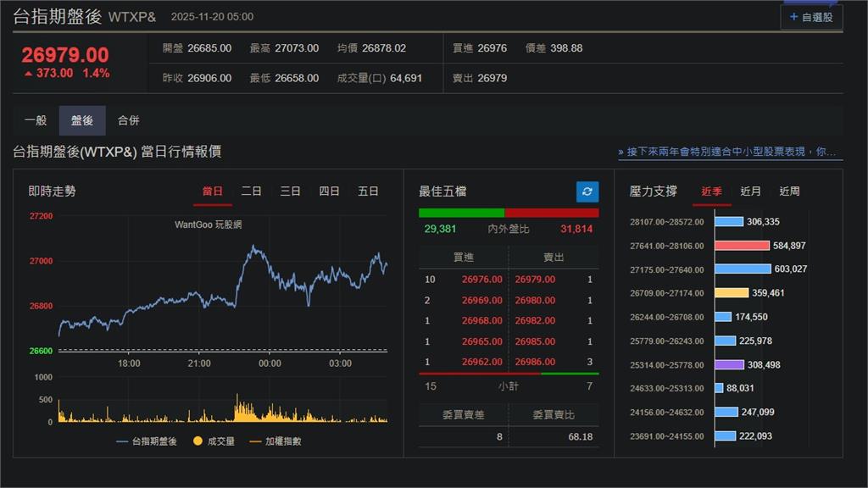The image size is (868, 488).
Task: Click the purple 308,498 support bar
Action: click(728, 364)
